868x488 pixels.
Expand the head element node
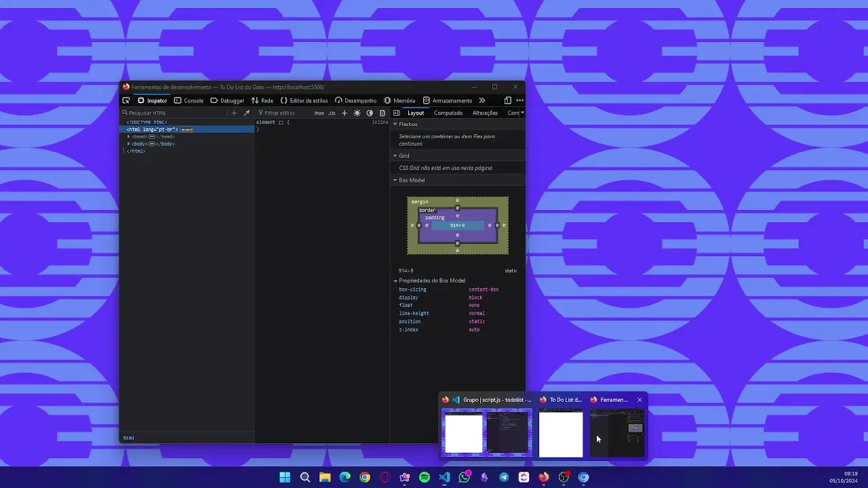[128, 136]
